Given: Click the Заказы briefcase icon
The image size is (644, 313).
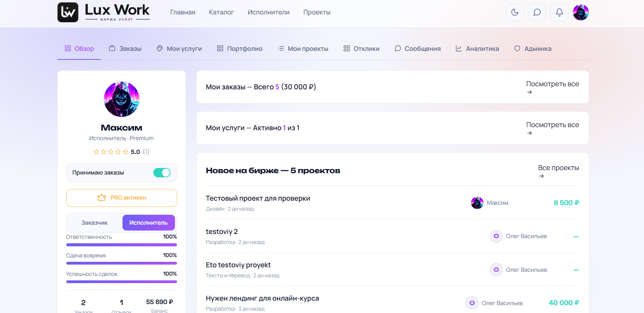Looking at the screenshot, I should 112,48.
